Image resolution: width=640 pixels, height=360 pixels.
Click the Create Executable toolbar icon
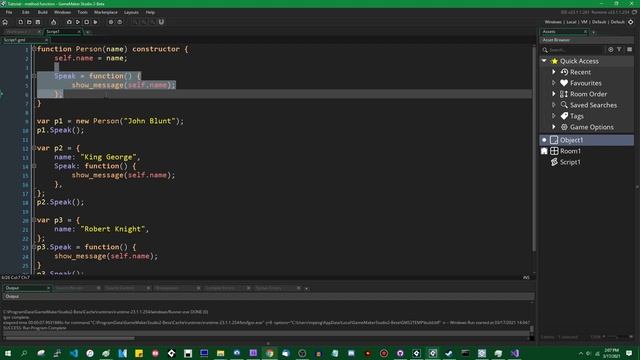pos(53,22)
